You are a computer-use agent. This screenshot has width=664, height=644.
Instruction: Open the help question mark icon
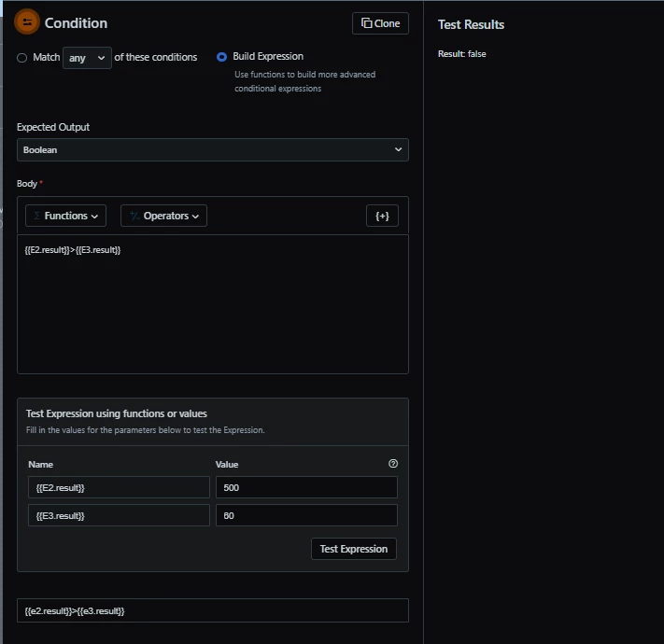click(x=393, y=464)
